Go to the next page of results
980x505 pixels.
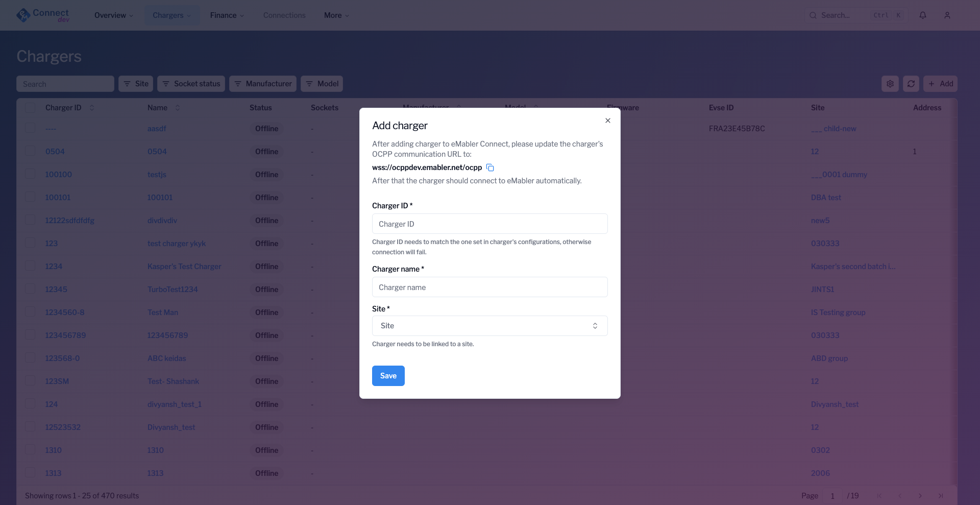click(x=920, y=495)
